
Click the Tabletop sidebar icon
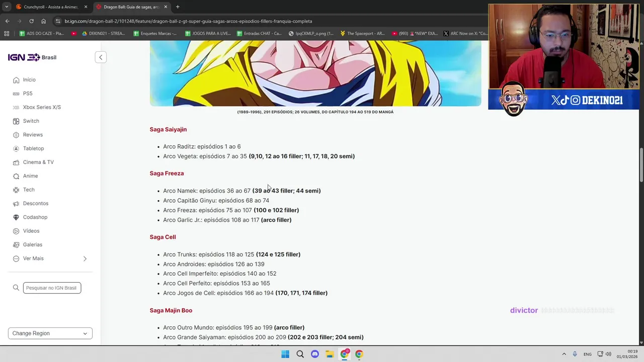coord(16,148)
